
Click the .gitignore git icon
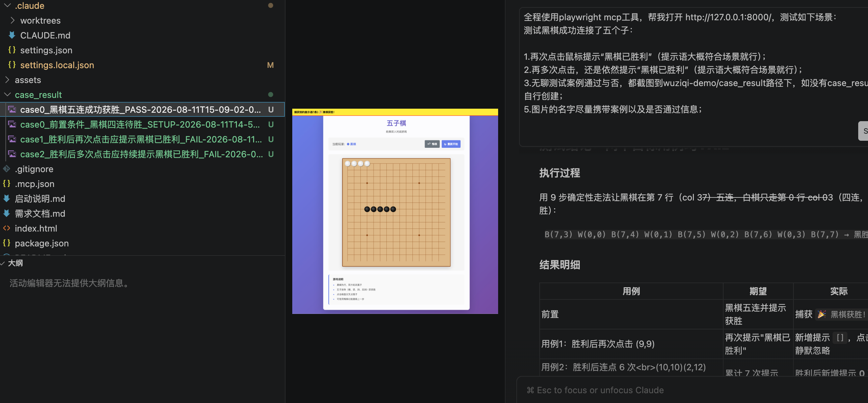(x=7, y=169)
